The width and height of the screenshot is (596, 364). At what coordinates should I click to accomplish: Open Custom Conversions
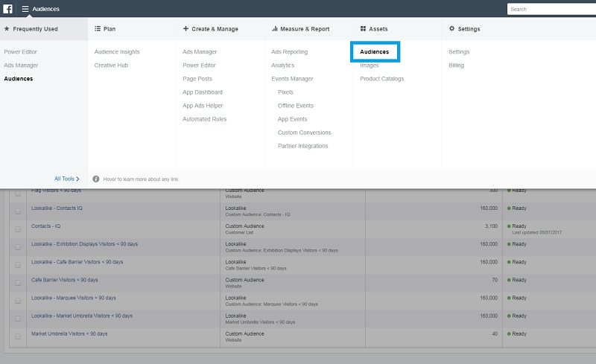[304, 132]
